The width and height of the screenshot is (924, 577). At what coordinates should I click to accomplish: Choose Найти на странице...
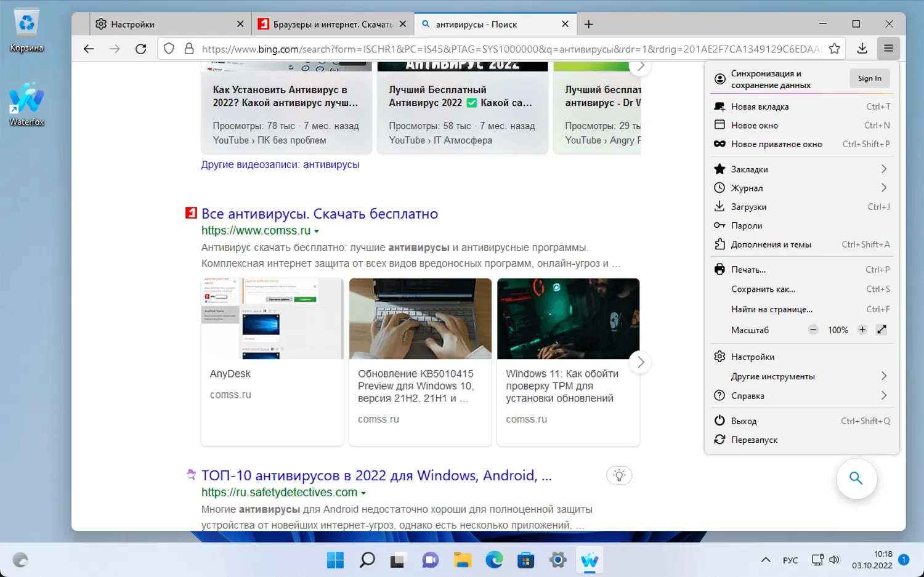[x=802, y=309]
